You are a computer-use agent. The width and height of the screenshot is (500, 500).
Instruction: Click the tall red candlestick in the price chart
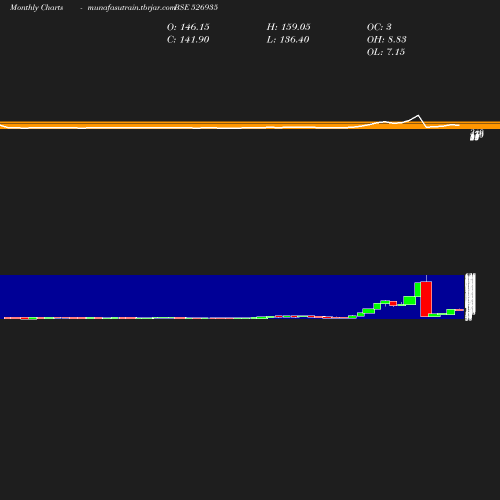pyautogui.click(x=426, y=299)
